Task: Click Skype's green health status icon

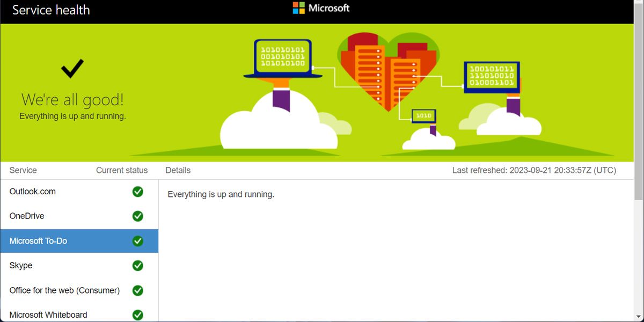Action: click(x=137, y=266)
